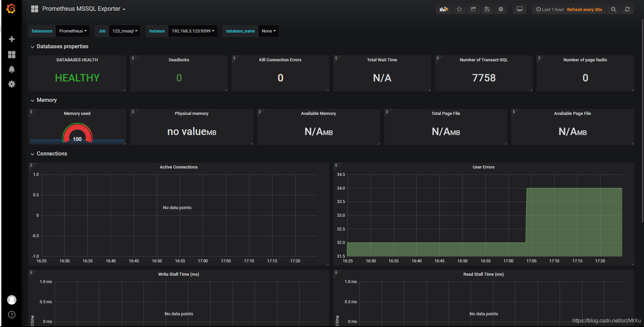Open dashboard settings gear in toolbar

click(x=501, y=9)
